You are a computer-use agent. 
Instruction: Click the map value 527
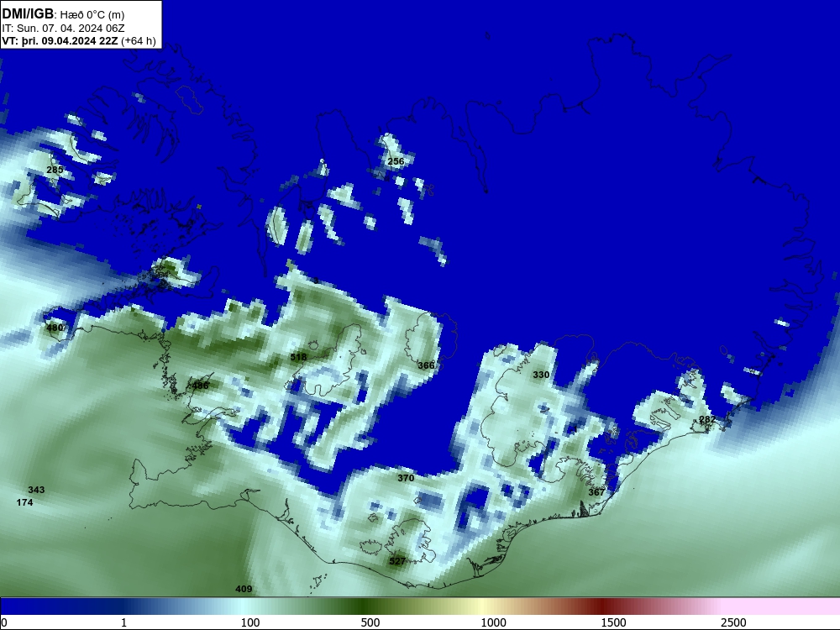click(x=397, y=561)
